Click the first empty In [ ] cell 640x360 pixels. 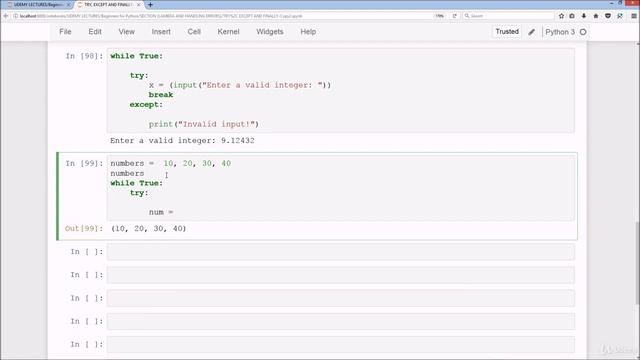click(x=341, y=252)
